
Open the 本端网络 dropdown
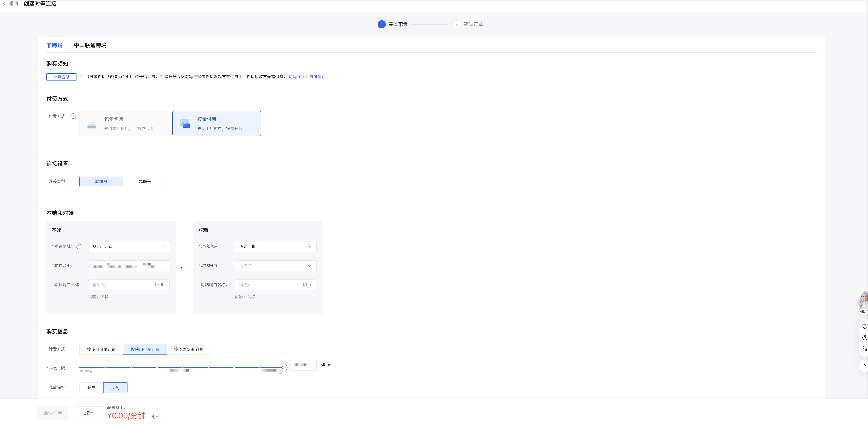129,266
